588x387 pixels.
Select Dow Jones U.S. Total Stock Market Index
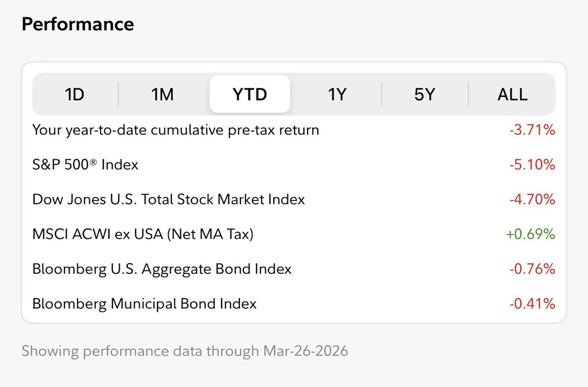pyautogui.click(x=169, y=200)
